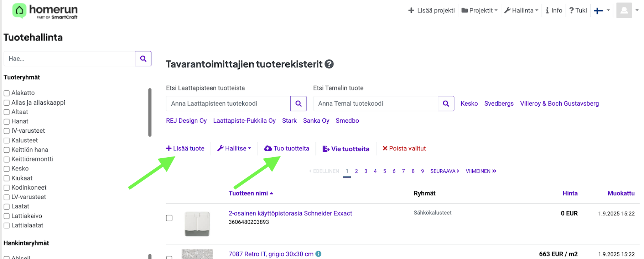Viewport: 644px width, 259px height.
Task: Open the Finnish flag language dropdown
Action: point(602,10)
